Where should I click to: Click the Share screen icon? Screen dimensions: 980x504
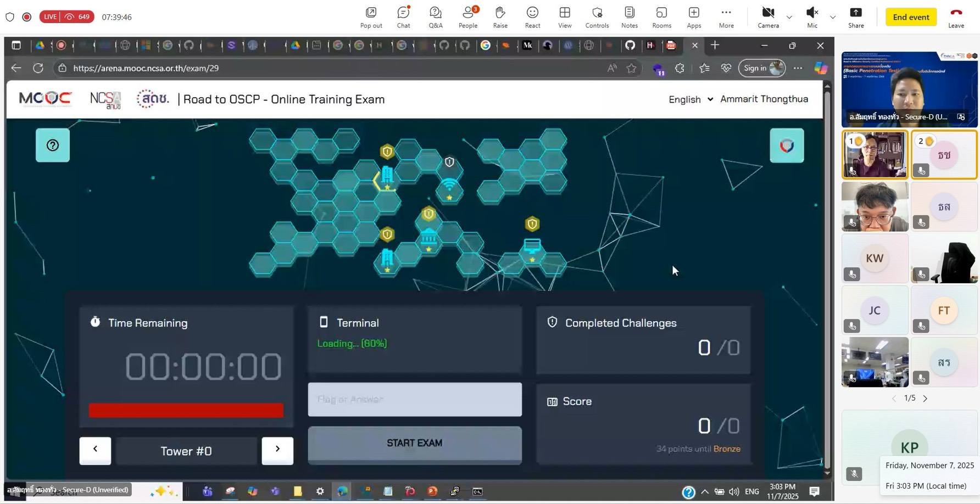coord(856,17)
